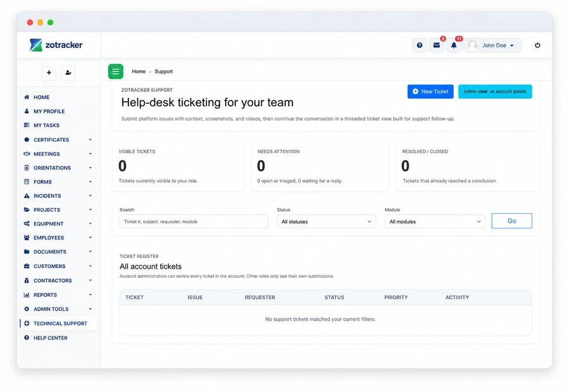Click the Equipment gears icon
This screenshot has height=392, width=569.
pyautogui.click(x=27, y=224)
